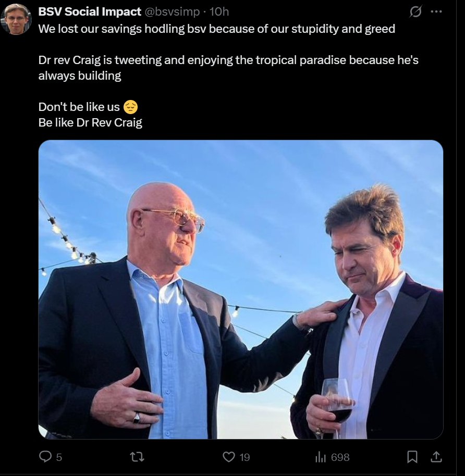Enlarge the attached photo of two men
Screen dimensions: 465x476
tap(241, 290)
